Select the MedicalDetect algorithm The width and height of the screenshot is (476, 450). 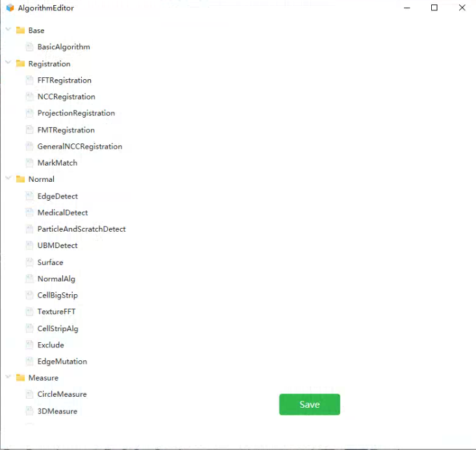[x=62, y=212]
